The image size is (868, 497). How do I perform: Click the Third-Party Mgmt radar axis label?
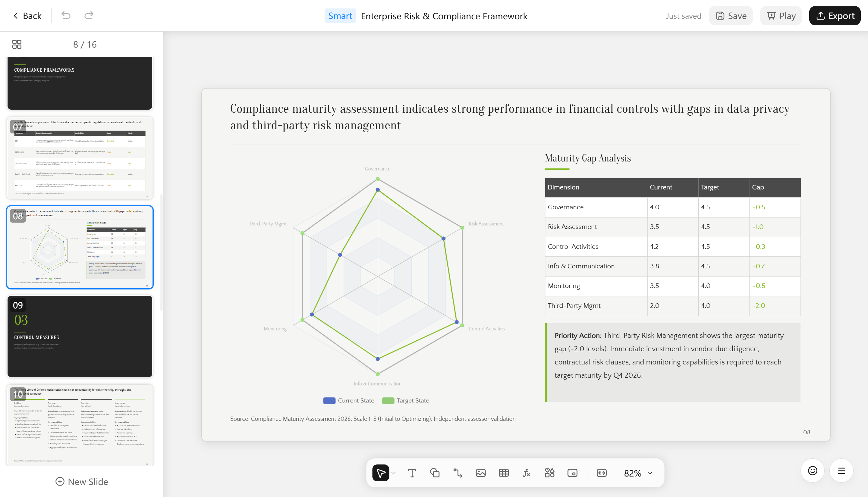(x=268, y=223)
